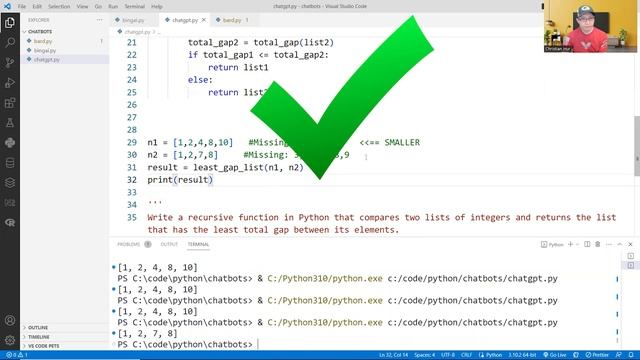Screen dimensions: 640x360
Task: Switch to the bard.py editor tab
Action: (x=232, y=20)
